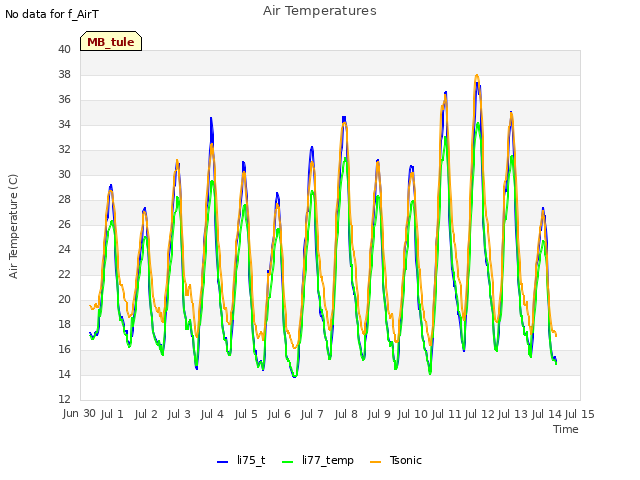The image size is (640, 480).
Task: Click the Jul 2 x-axis tick label
Action: pos(146,414)
